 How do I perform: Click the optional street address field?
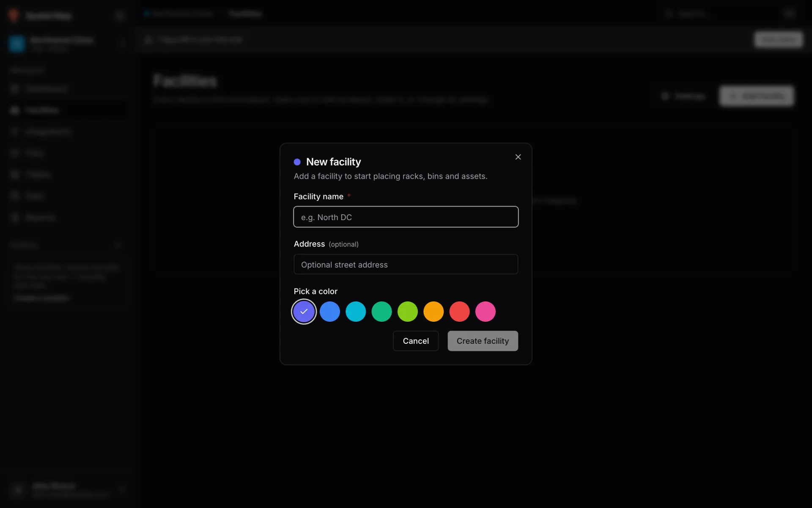[x=406, y=264]
